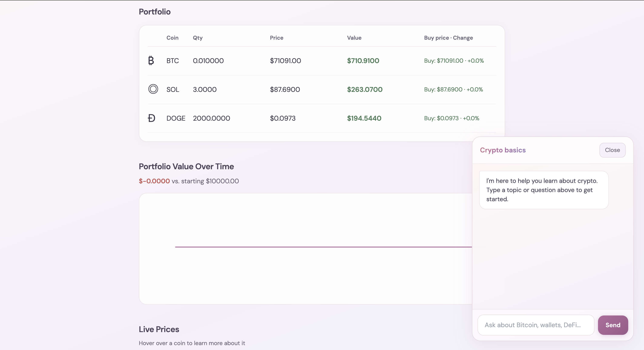This screenshot has width=644, height=350.
Task: Click the Qty column header
Action: pos(197,38)
